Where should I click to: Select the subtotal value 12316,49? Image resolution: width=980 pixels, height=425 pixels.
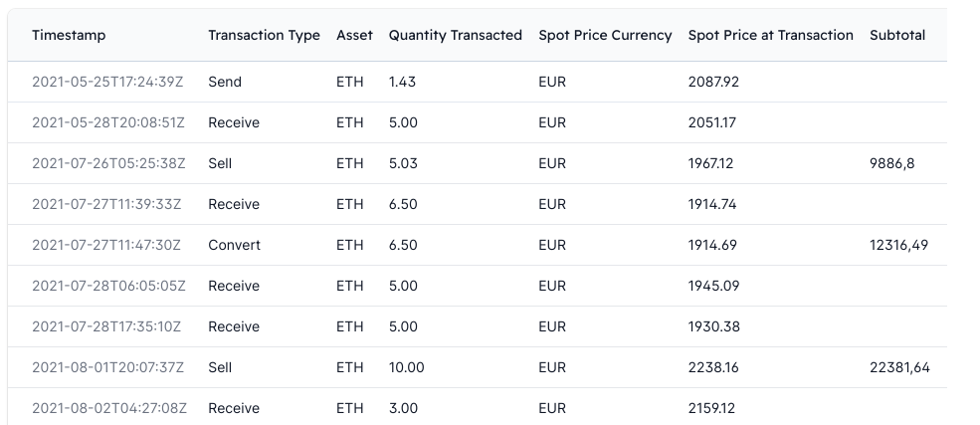coord(898,245)
